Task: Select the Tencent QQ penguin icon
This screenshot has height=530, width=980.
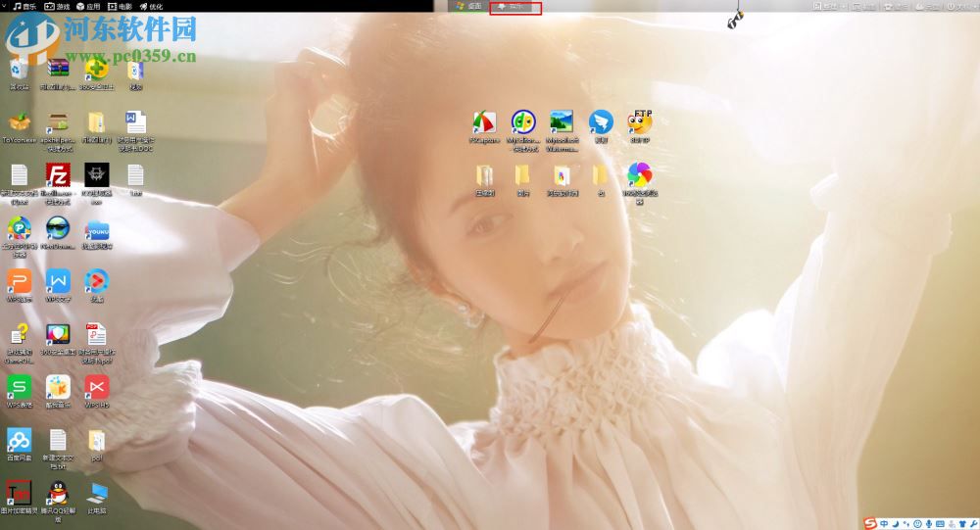Action: point(58,493)
